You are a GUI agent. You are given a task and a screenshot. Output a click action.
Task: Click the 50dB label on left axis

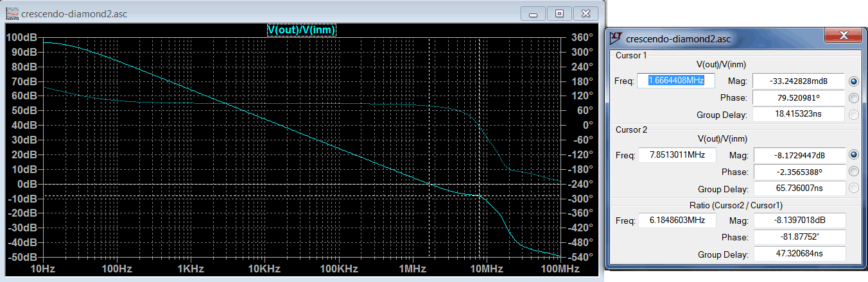24,110
